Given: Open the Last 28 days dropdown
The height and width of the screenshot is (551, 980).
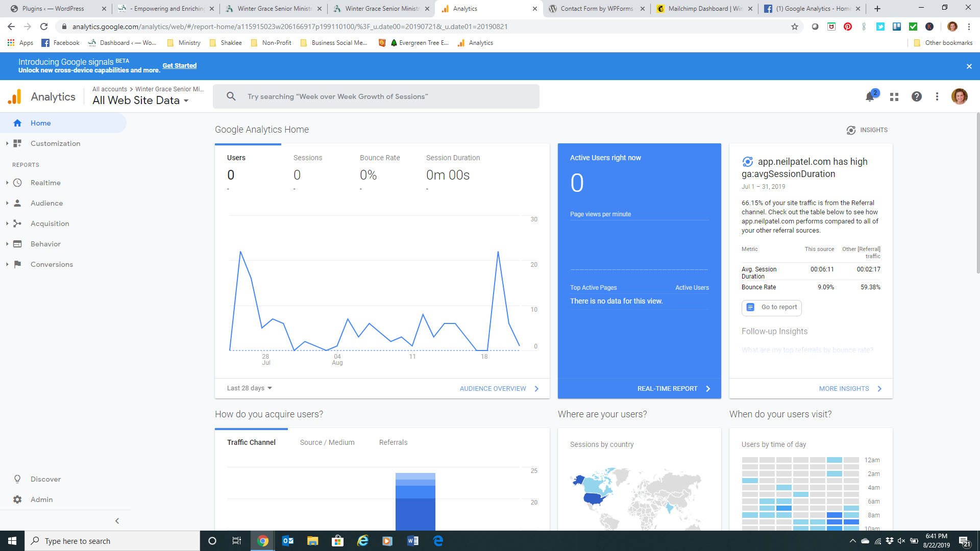Looking at the screenshot, I should point(249,388).
